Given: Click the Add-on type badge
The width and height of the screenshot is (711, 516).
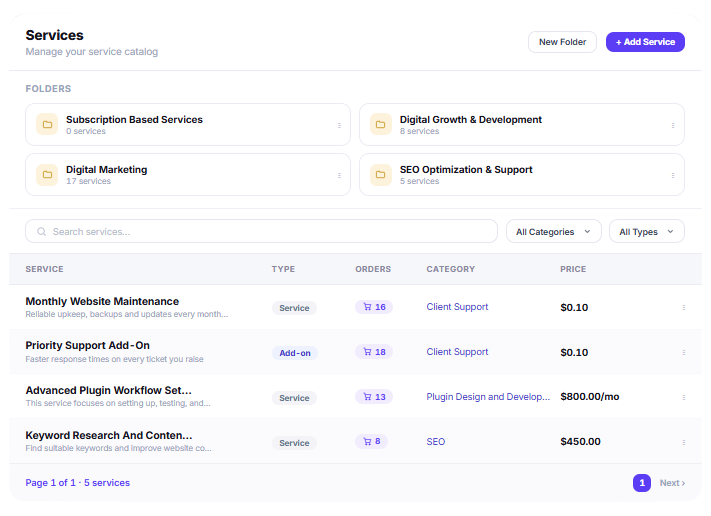Looking at the screenshot, I should (x=295, y=353).
